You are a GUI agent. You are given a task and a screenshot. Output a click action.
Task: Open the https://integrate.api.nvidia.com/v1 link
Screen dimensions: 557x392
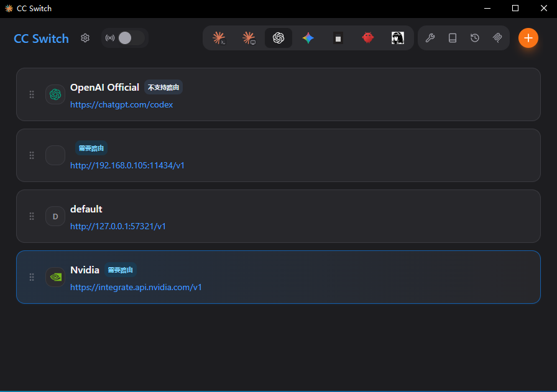pyautogui.click(x=136, y=287)
